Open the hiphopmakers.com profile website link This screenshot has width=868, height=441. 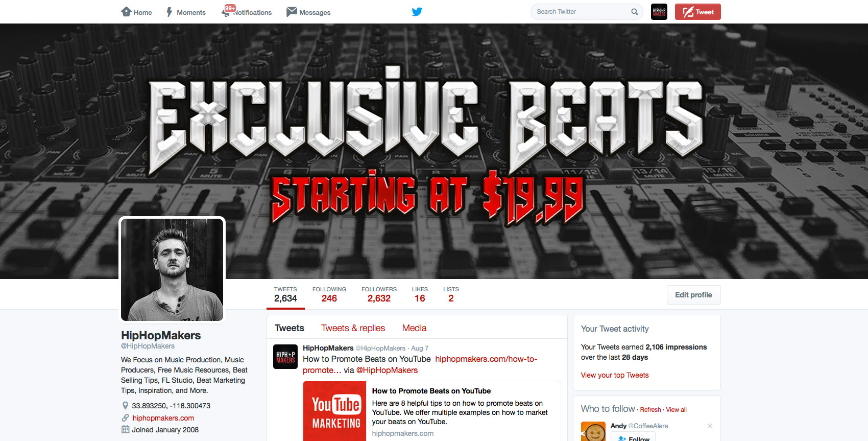[163, 418]
